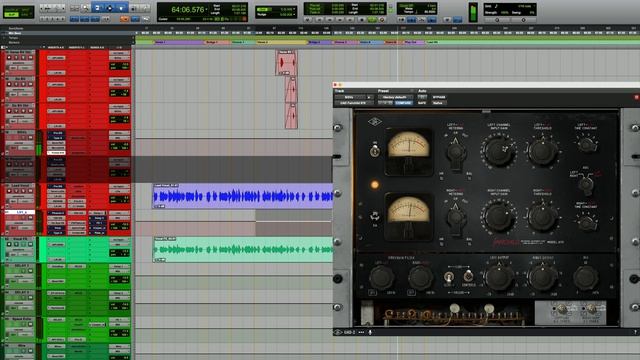
Task: Select the Selector tool
Action: click(x=109, y=8)
